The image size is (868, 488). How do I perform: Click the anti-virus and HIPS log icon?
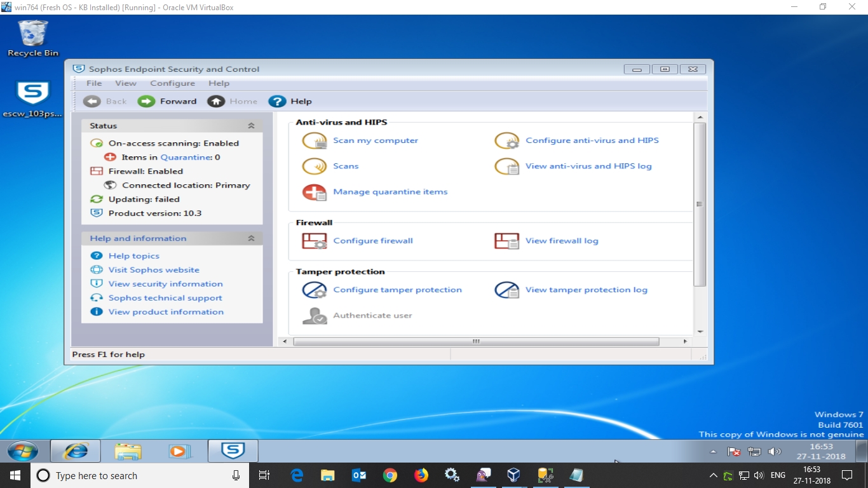point(507,166)
